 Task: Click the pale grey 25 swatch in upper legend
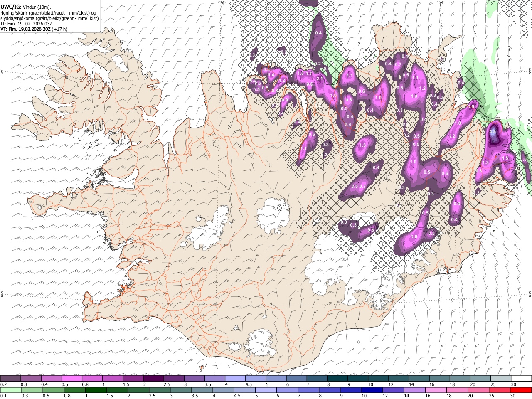pyautogui.click(x=501, y=378)
